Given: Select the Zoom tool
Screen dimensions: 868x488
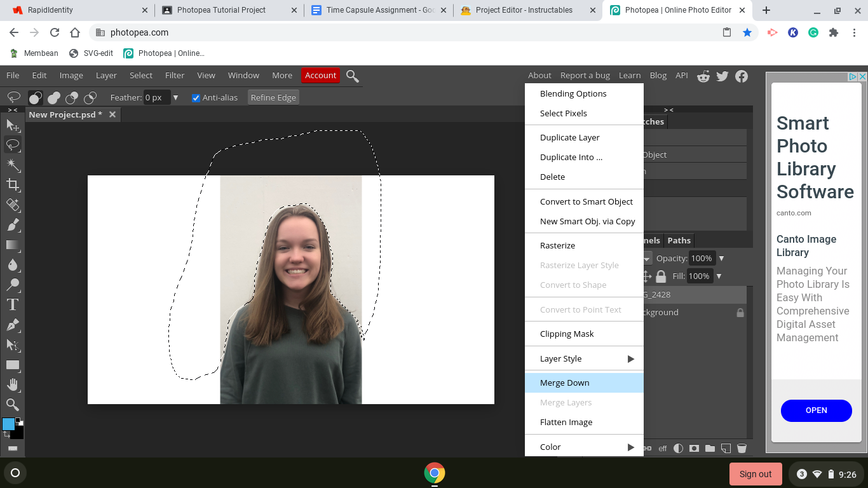Looking at the screenshot, I should pos(13,404).
